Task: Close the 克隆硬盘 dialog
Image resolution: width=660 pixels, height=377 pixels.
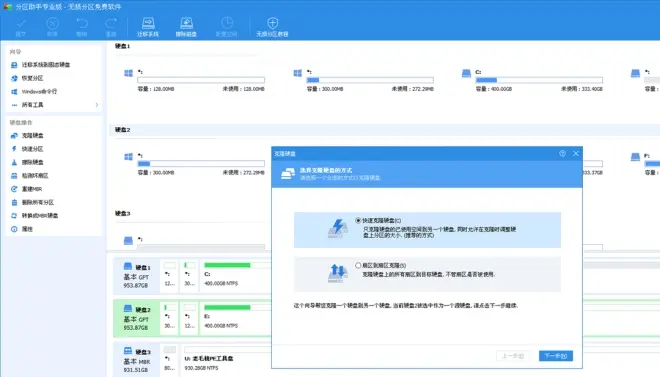Action: [576, 154]
